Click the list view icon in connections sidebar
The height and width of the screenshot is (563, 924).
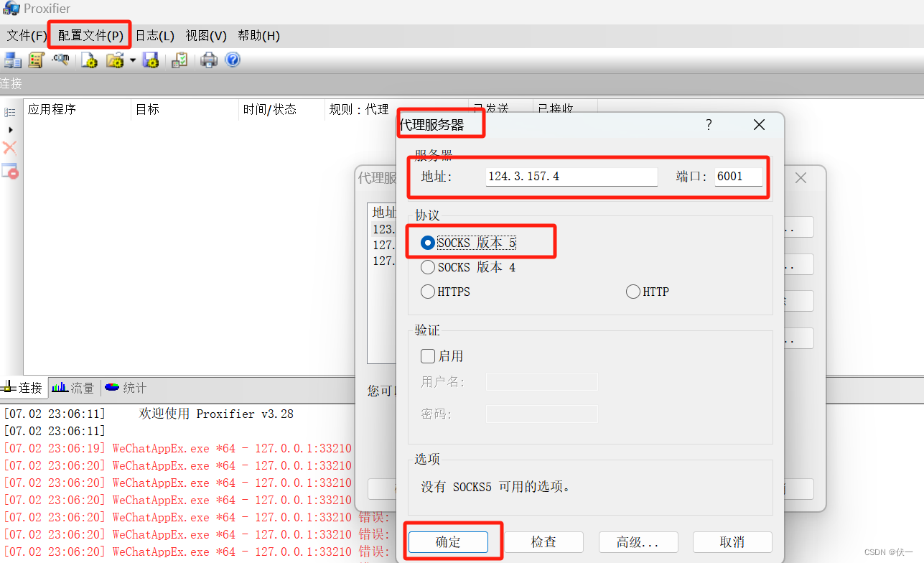pyautogui.click(x=10, y=112)
